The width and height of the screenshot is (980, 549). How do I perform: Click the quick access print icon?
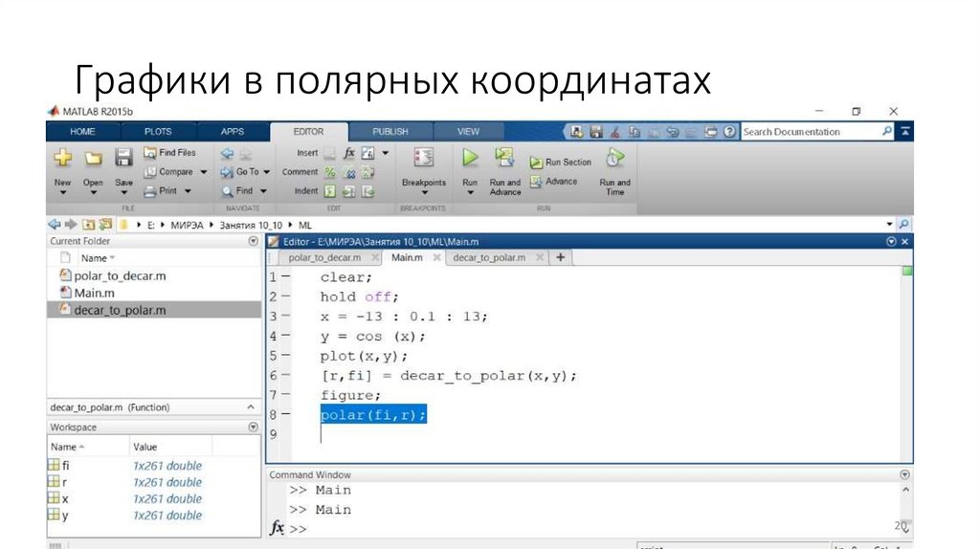click(x=711, y=132)
